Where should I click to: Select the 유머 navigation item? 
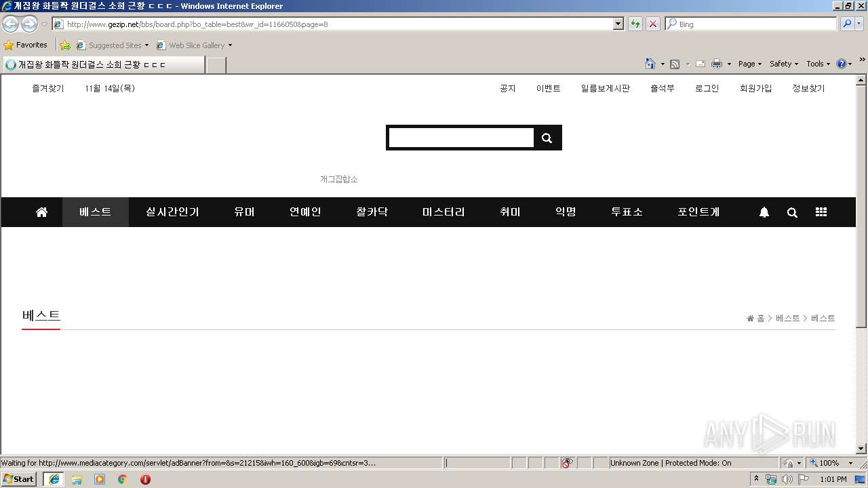pyautogui.click(x=244, y=212)
